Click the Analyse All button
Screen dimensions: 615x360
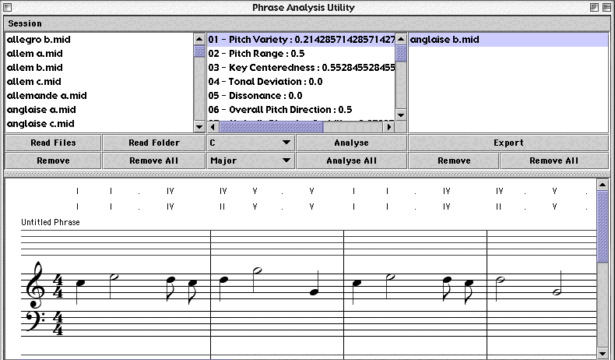tap(351, 161)
